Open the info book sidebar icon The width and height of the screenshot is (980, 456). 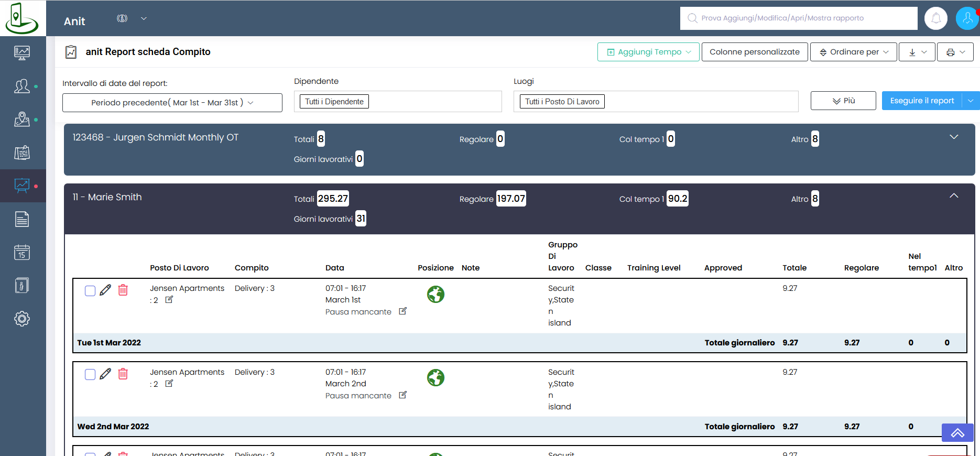(x=22, y=285)
